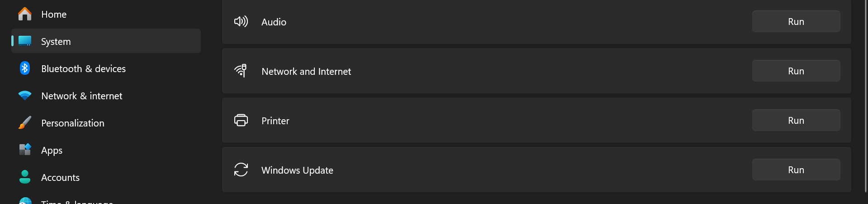Run the Network and Internet troubleshooter
Screen dimensions: 868x204
pos(796,71)
